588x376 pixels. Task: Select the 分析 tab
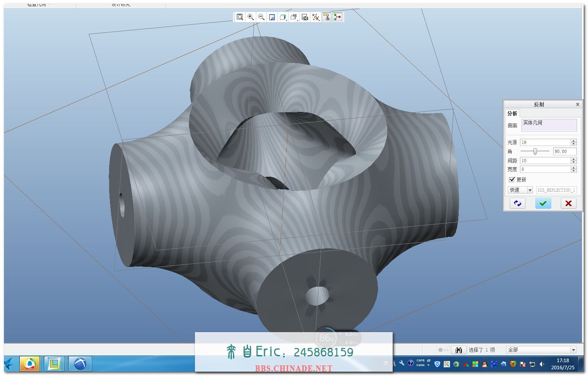512,113
